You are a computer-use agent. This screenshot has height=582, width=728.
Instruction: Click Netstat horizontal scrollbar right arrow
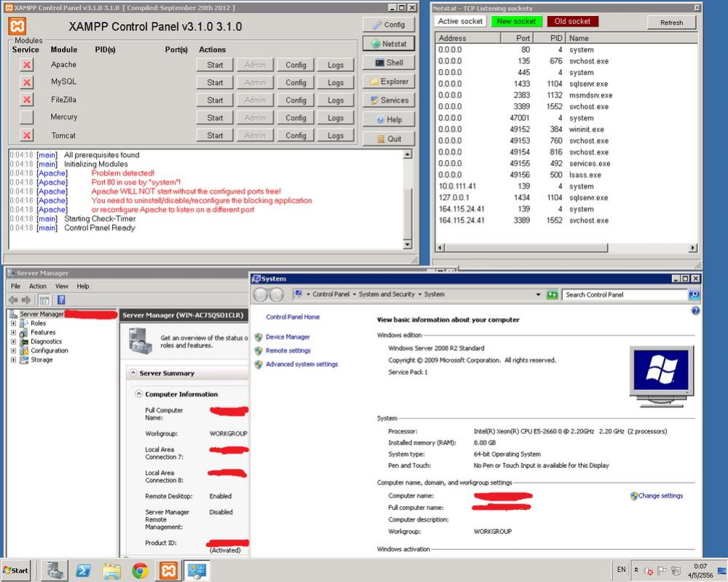[x=692, y=248]
